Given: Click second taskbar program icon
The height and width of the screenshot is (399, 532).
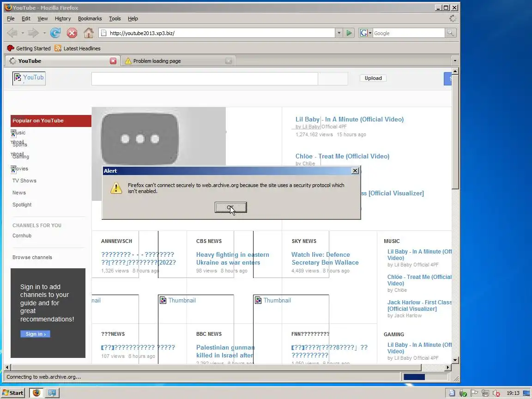Looking at the screenshot, I should point(52,393).
